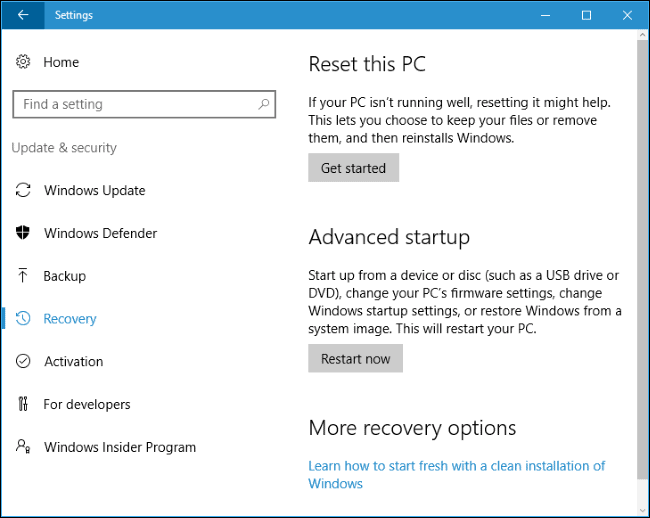Open the Activation settings page
Viewport: 650px width, 518px height.
(x=73, y=361)
